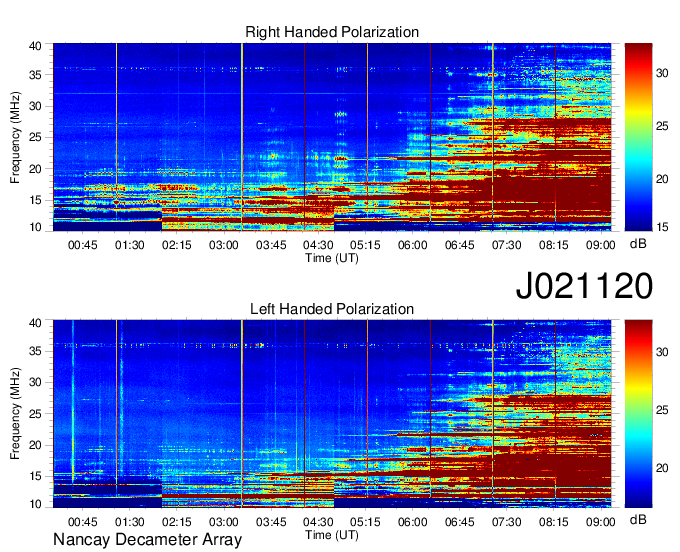Click the 25 value on Left Handed colorbar
This screenshot has height=552, width=680.
click(662, 410)
